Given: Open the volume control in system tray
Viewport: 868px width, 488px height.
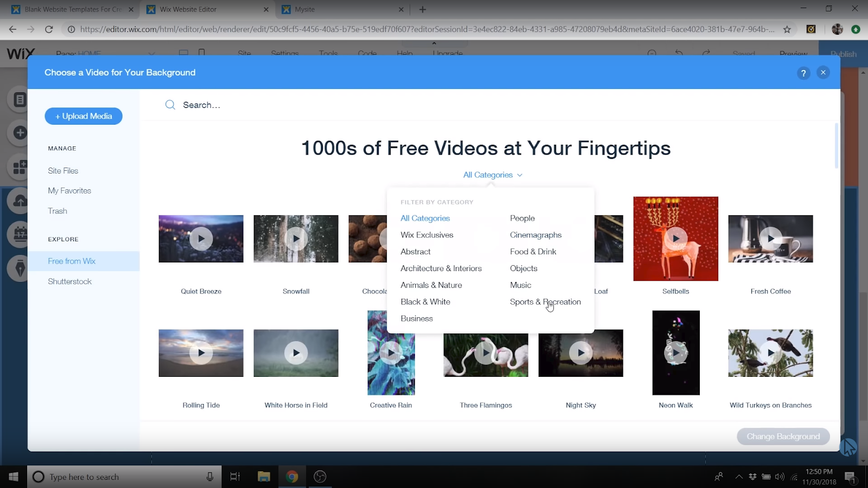Looking at the screenshot, I should tap(780, 477).
